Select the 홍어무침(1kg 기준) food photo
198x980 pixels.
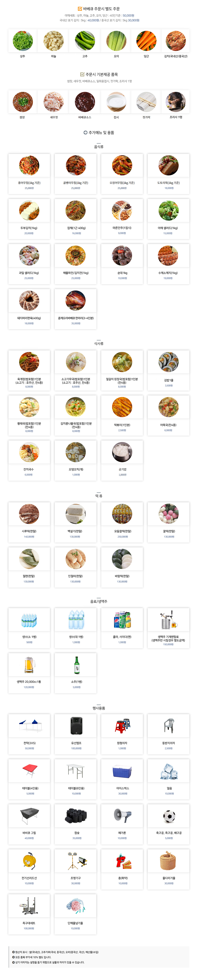point(29,165)
